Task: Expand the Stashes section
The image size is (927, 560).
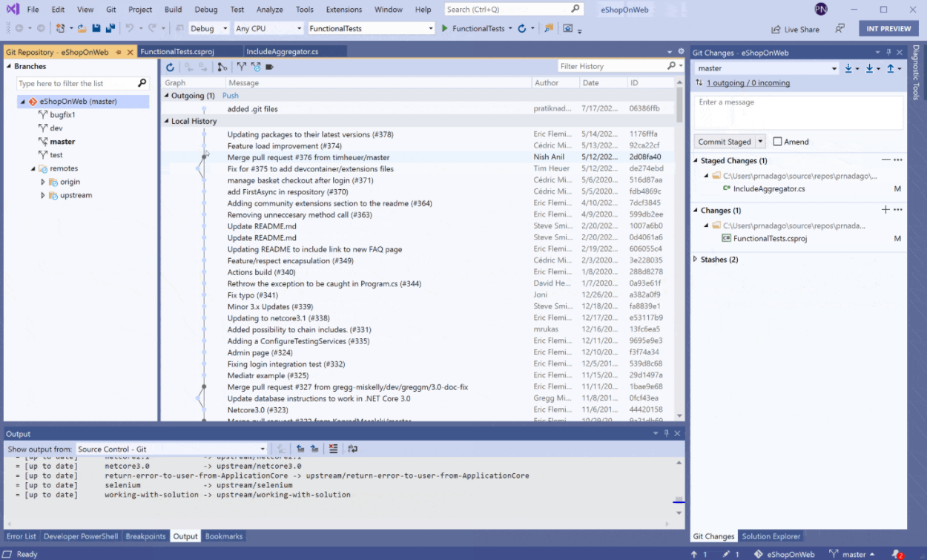Action: point(695,260)
